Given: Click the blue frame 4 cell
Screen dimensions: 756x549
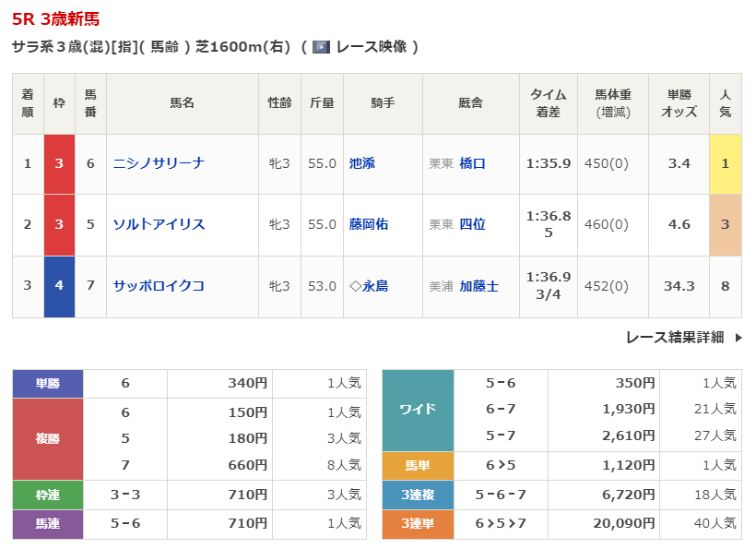Looking at the screenshot, I should pos(59,286).
